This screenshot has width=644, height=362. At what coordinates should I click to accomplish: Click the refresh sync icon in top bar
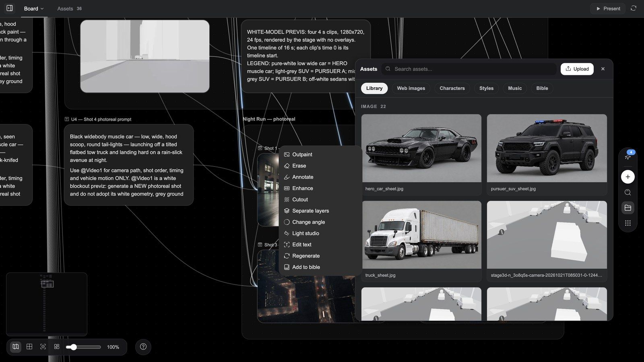point(634,8)
